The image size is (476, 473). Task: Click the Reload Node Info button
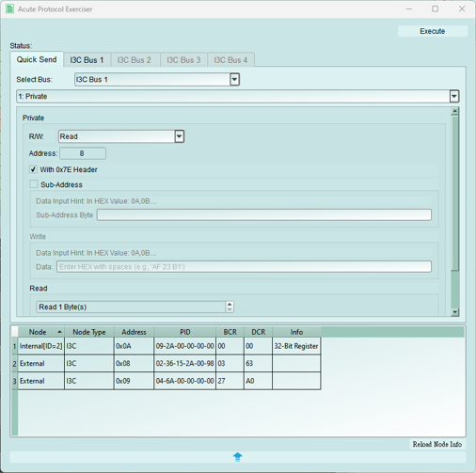[437, 444]
